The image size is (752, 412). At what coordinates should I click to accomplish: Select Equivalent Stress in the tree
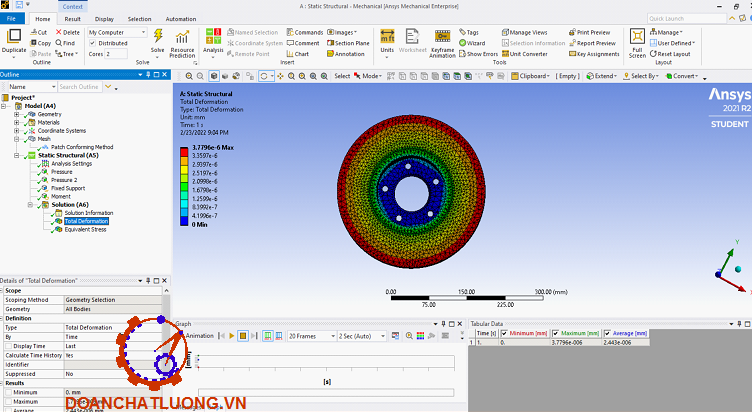[x=85, y=230]
